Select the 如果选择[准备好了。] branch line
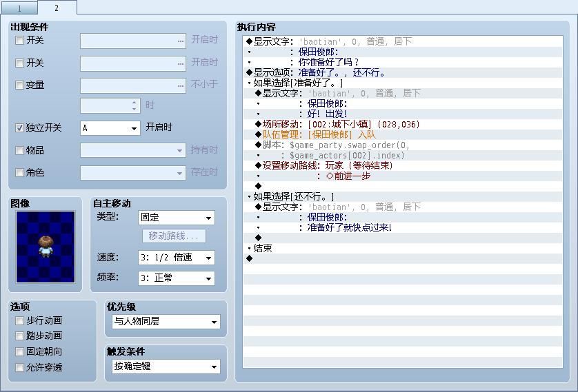The height and width of the screenshot is (392, 578). point(403,83)
